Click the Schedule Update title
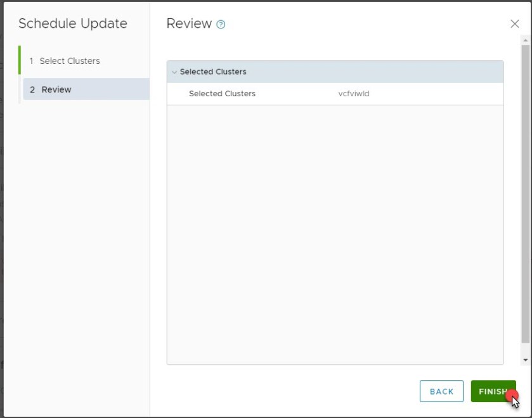 coord(73,24)
